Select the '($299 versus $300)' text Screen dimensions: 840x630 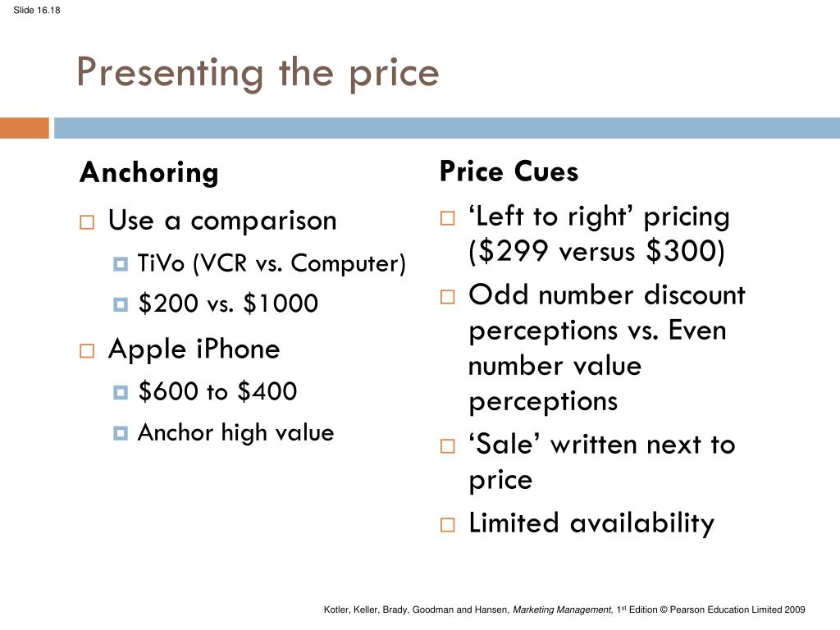pyautogui.click(x=596, y=251)
